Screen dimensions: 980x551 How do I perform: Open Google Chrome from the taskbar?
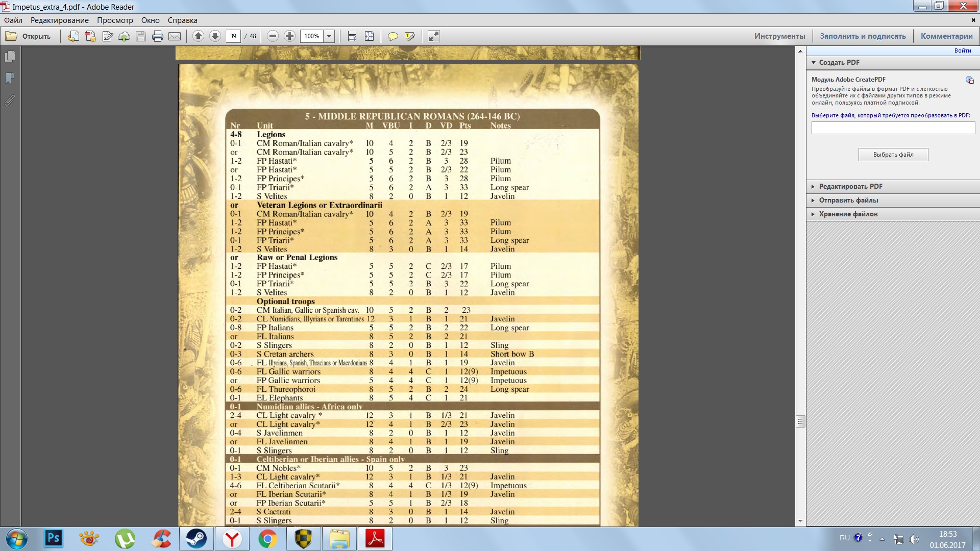point(268,539)
